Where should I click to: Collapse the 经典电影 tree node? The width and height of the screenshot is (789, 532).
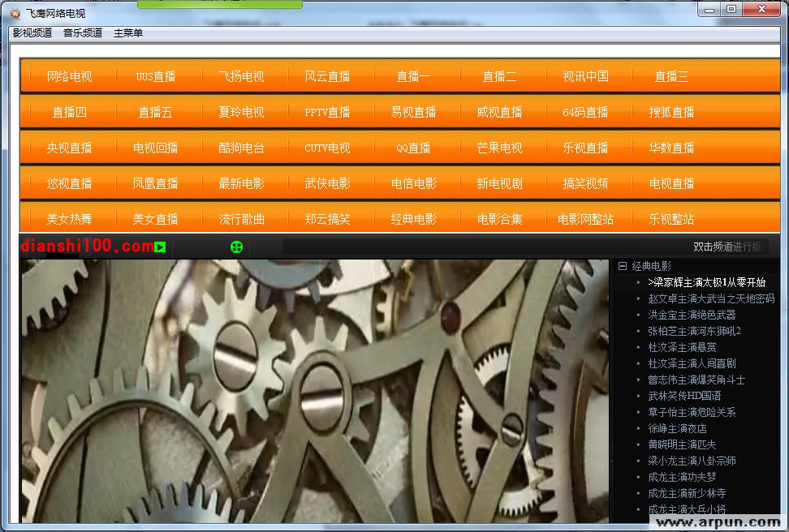click(x=623, y=266)
